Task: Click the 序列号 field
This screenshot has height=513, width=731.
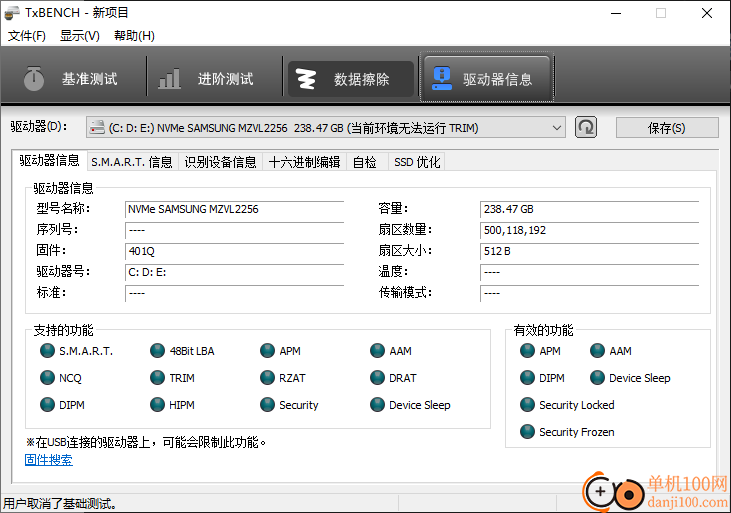Action: pyautogui.click(x=234, y=230)
